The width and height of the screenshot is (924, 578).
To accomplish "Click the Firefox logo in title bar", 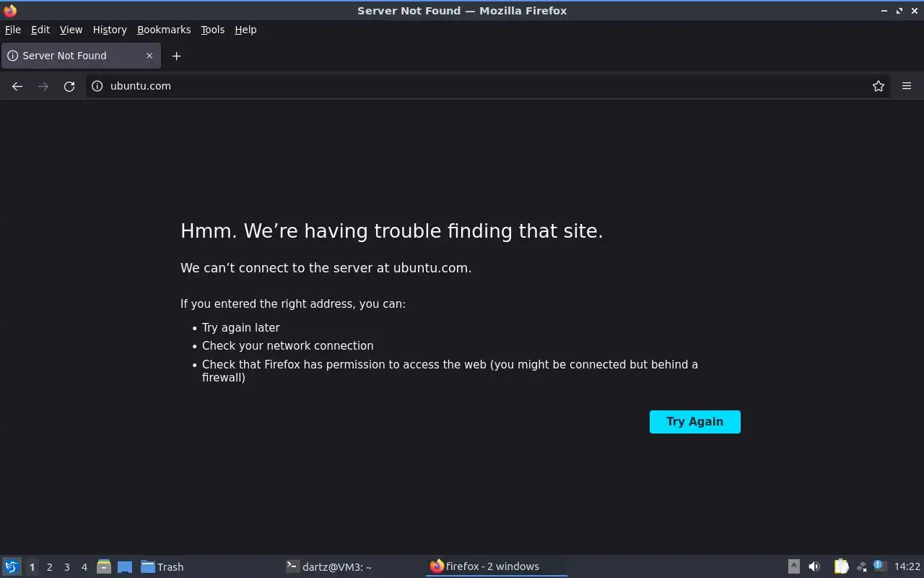I will pos(10,10).
